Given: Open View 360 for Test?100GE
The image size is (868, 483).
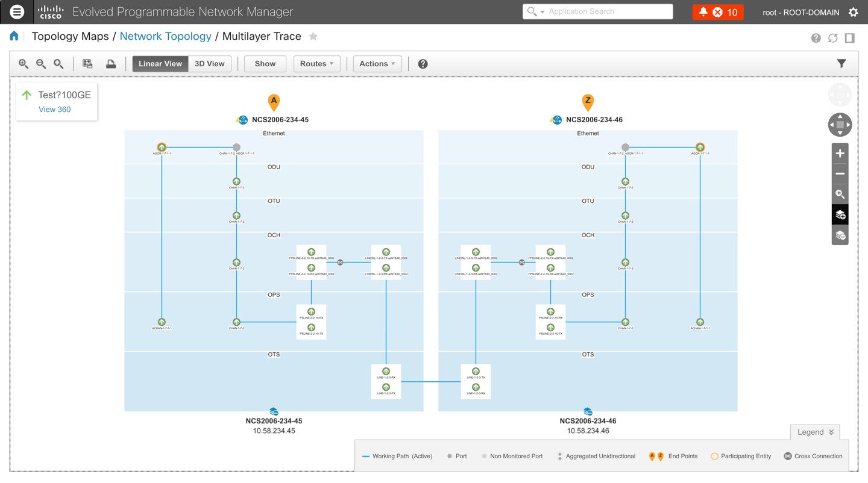Looking at the screenshot, I should point(54,109).
